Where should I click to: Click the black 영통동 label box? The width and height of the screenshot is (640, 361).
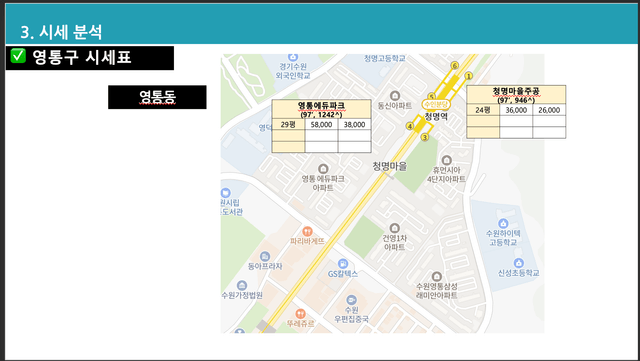pos(157,97)
